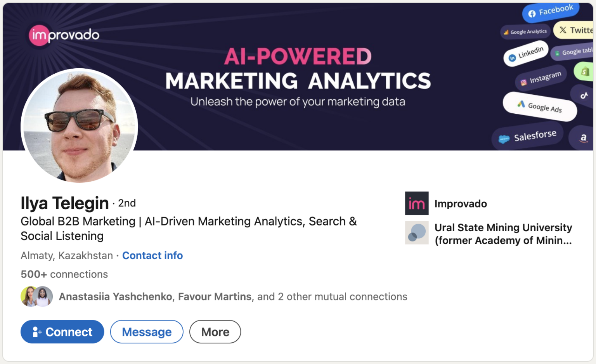Open a Message to Ilya Telegin
This screenshot has height=364, width=596.
tap(147, 332)
